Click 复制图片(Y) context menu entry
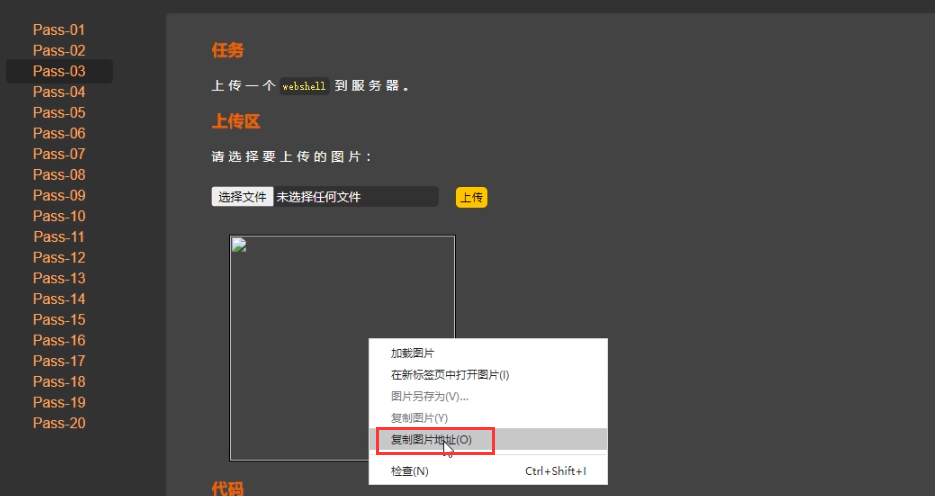Viewport: 935px width, 496px height. pos(419,417)
